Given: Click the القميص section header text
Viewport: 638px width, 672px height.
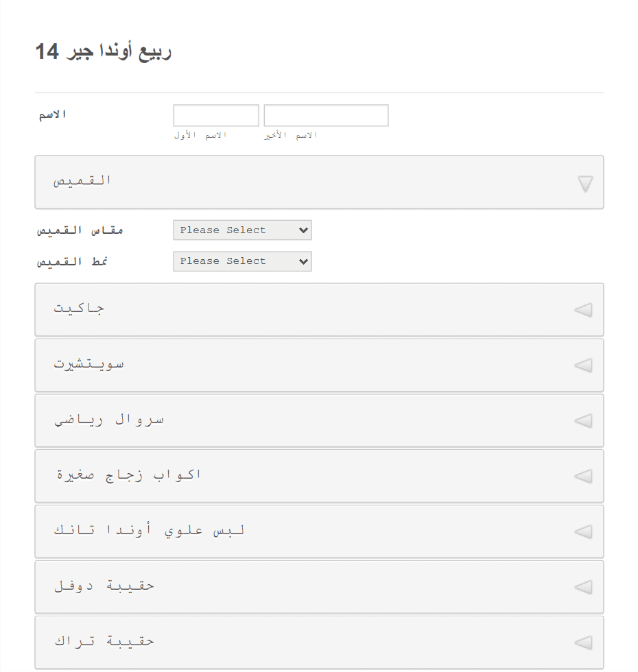Looking at the screenshot, I should pos(82,180).
